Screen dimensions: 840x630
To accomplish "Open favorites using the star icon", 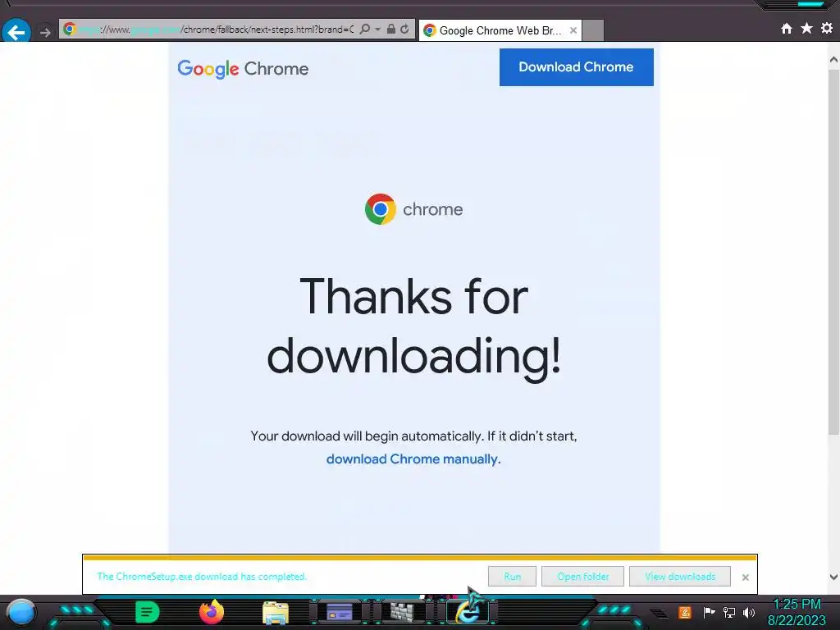I will tap(807, 28).
